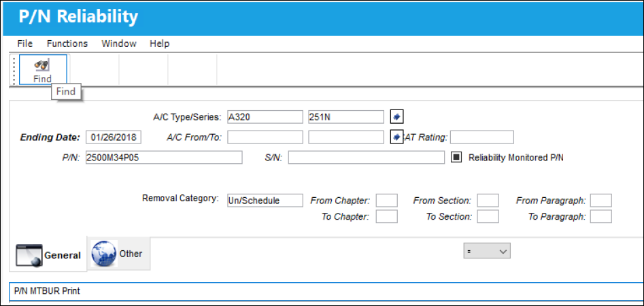Click the To Chapter input box
The height and width of the screenshot is (306, 644).
point(386,216)
